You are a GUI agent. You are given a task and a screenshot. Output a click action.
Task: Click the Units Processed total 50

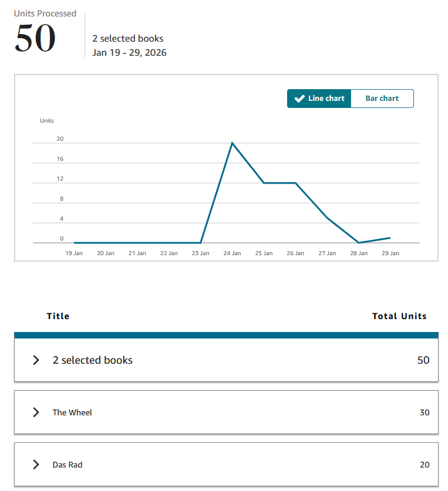tap(35, 39)
